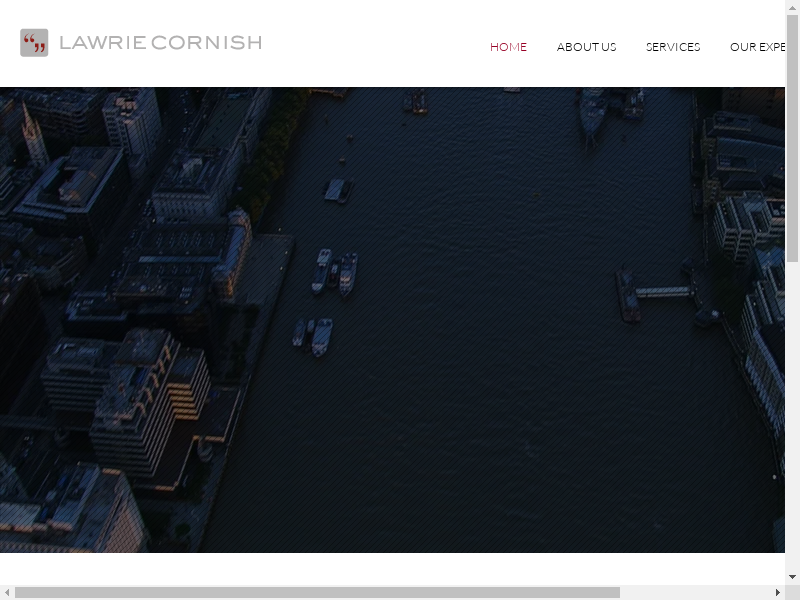Open the ABOUT US menu item

[586, 47]
